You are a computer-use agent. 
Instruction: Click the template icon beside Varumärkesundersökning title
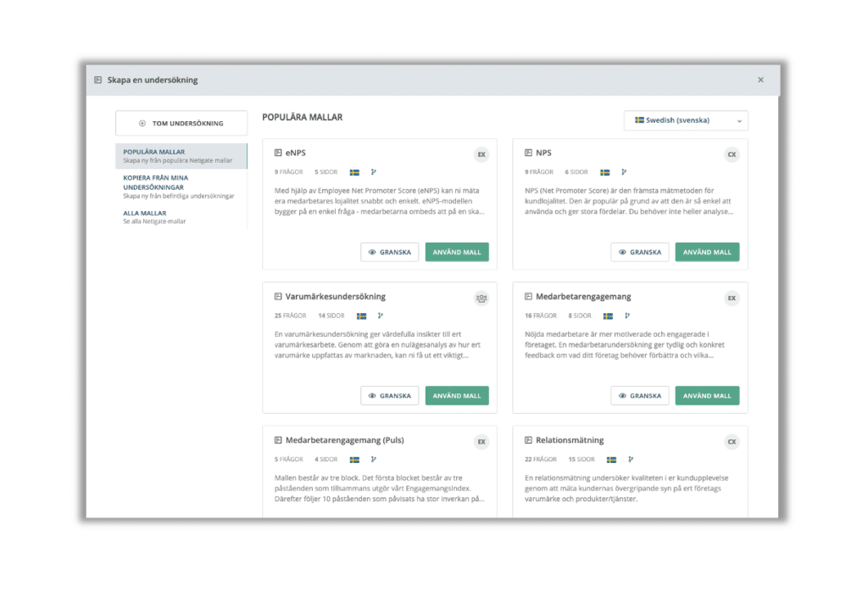(278, 297)
